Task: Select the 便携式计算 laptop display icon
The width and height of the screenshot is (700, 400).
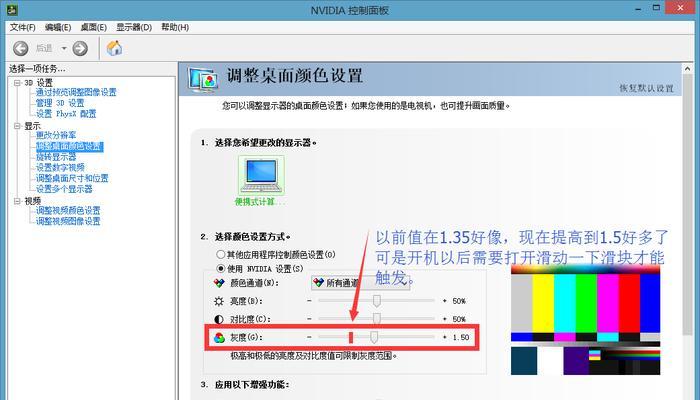Action: pos(261,176)
